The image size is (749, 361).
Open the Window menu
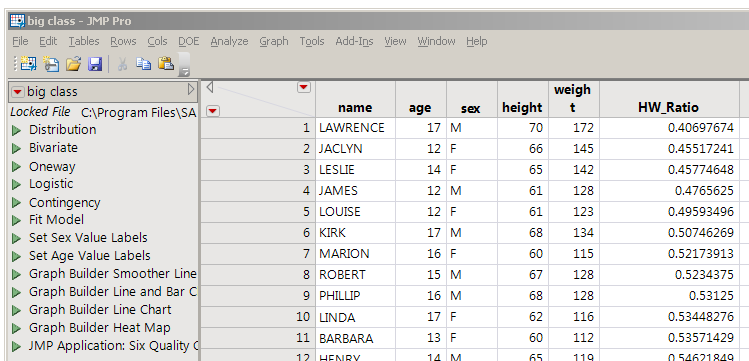point(436,41)
